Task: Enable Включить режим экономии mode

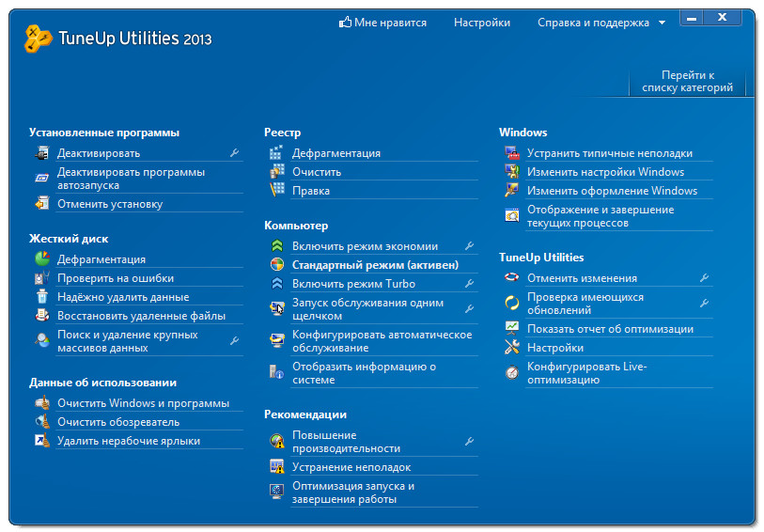Action: (x=365, y=246)
